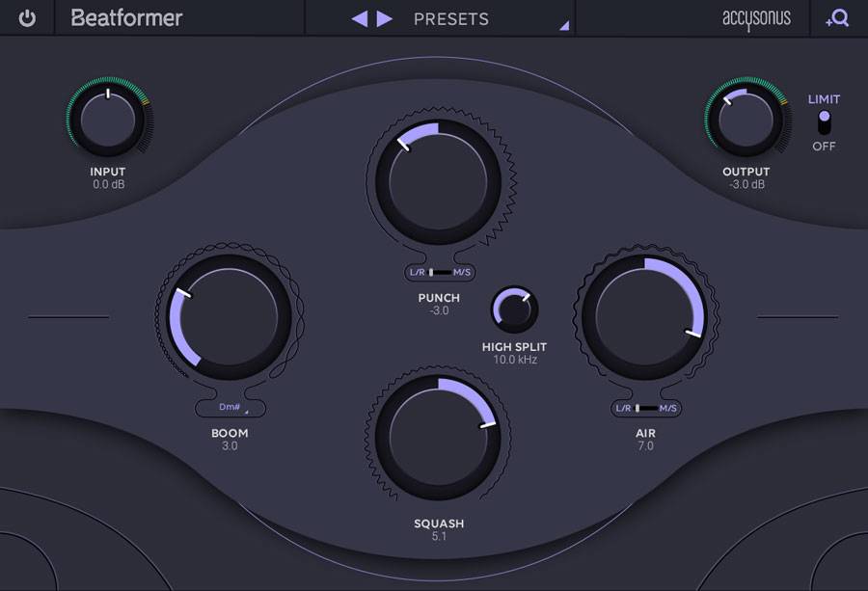The image size is (868, 591).
Task: Toggle the Limit on/off switch
Action: [823, 122]
